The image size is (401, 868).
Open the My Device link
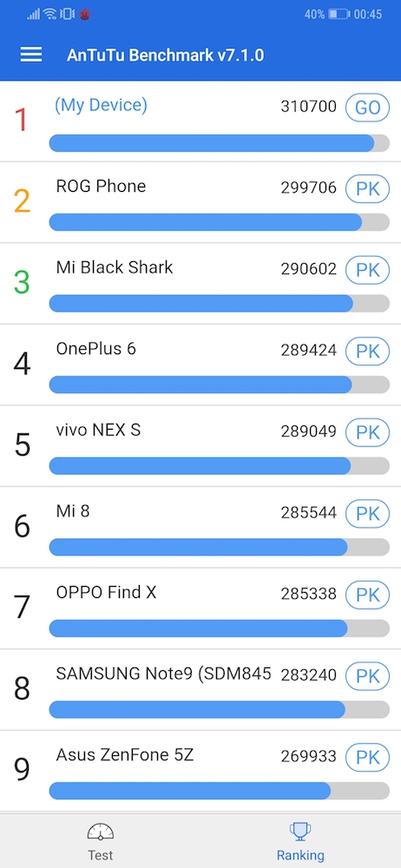(101, 105)
